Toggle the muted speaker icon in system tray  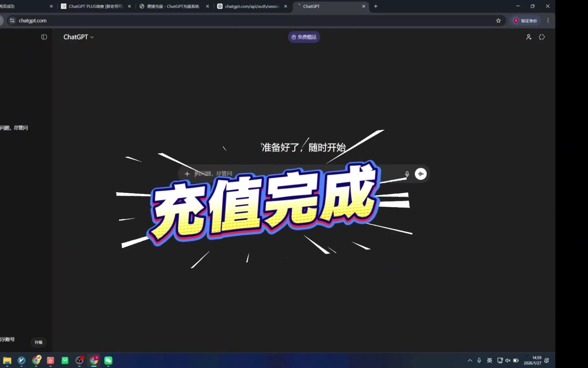point(508,360)
